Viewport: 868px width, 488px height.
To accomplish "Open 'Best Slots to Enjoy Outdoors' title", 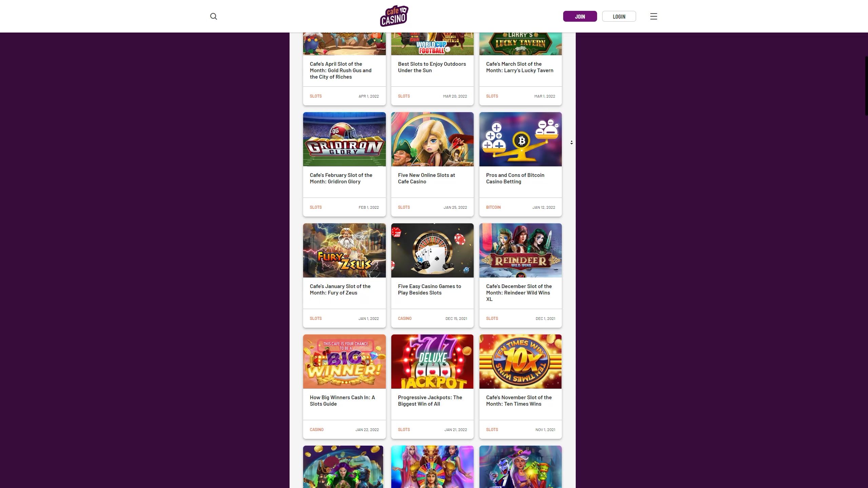I will click(432, 67).
